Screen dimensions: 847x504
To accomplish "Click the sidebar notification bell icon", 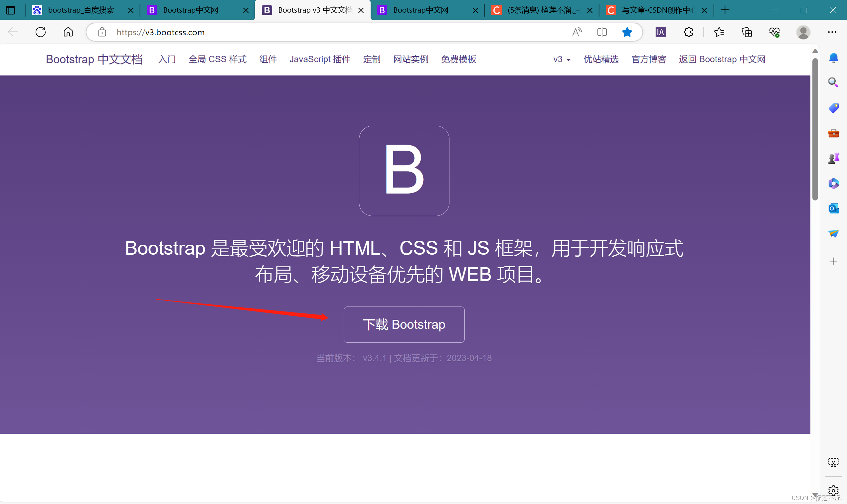I will [833, 58].
